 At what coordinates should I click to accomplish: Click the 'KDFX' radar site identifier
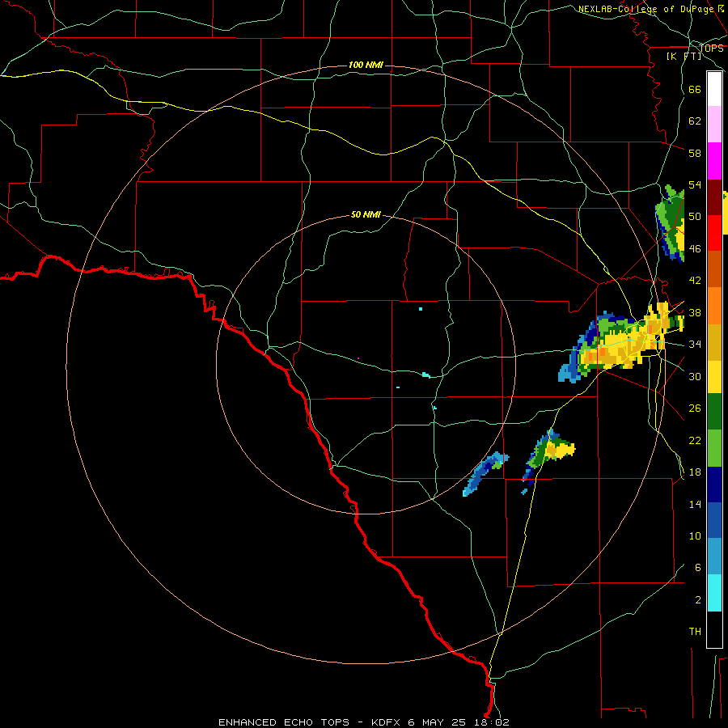coord(387,722)
